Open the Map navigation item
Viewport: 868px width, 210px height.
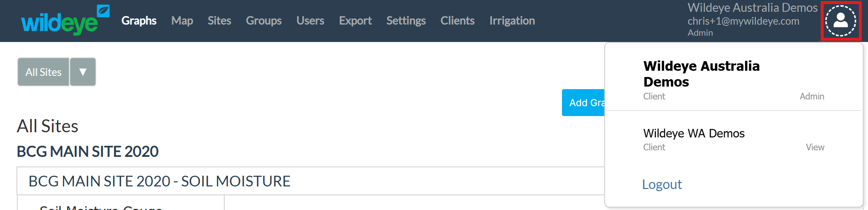coord(182,21)
